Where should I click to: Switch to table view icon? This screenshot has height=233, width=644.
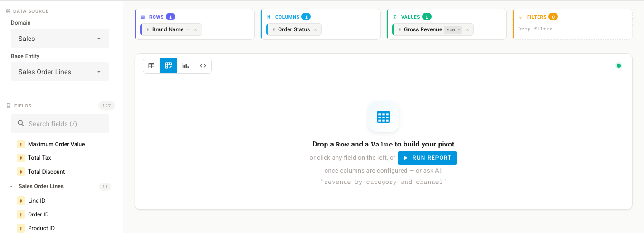pyautogui.click(x=152, y=66)
